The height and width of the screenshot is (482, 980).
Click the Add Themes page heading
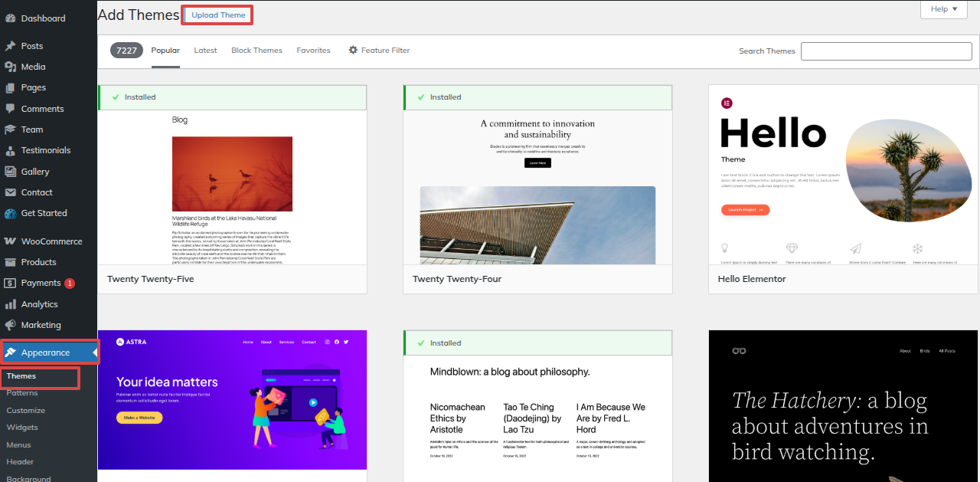(x=139, y=15)
